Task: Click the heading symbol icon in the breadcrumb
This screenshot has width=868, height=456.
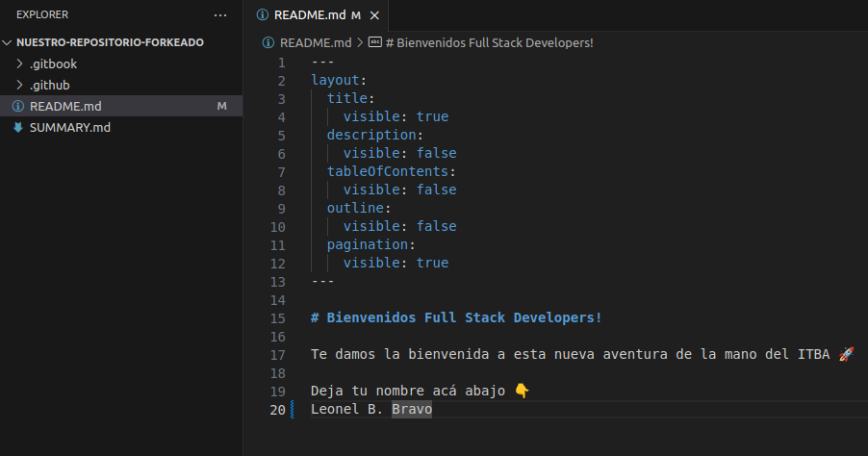Action: pyautogui.click(x=375, y=42)
